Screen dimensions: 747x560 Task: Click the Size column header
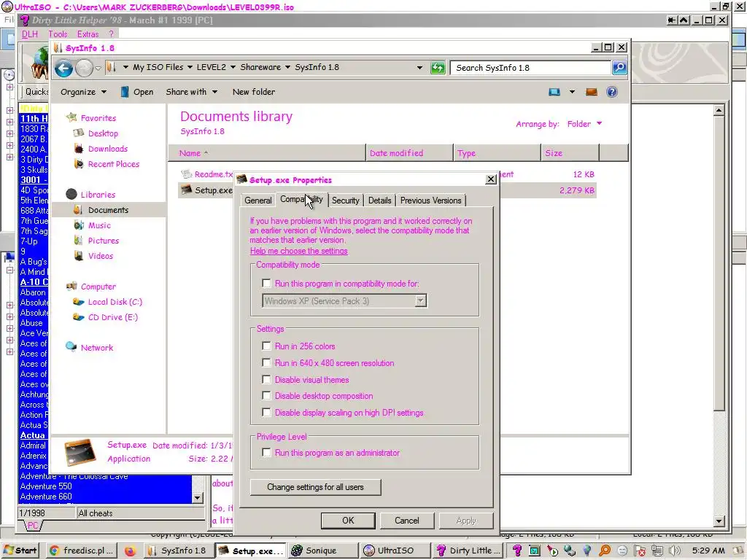tap(570, 153)
